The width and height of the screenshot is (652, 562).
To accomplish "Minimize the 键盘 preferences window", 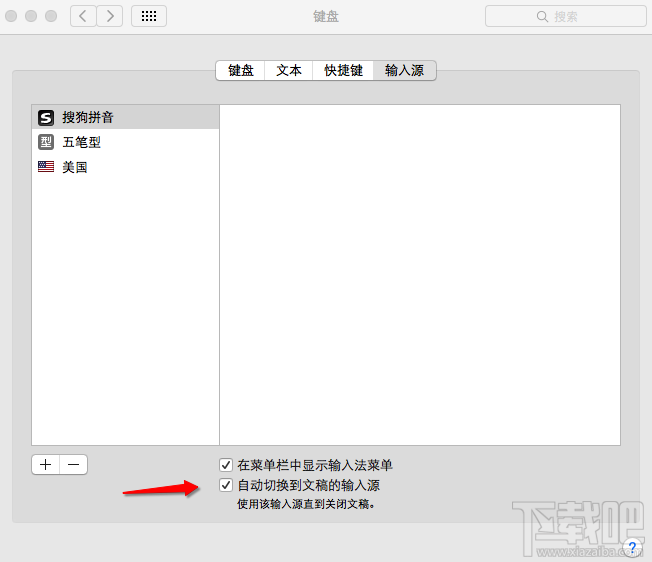I will pyautogui.click(x=31, y=16).
